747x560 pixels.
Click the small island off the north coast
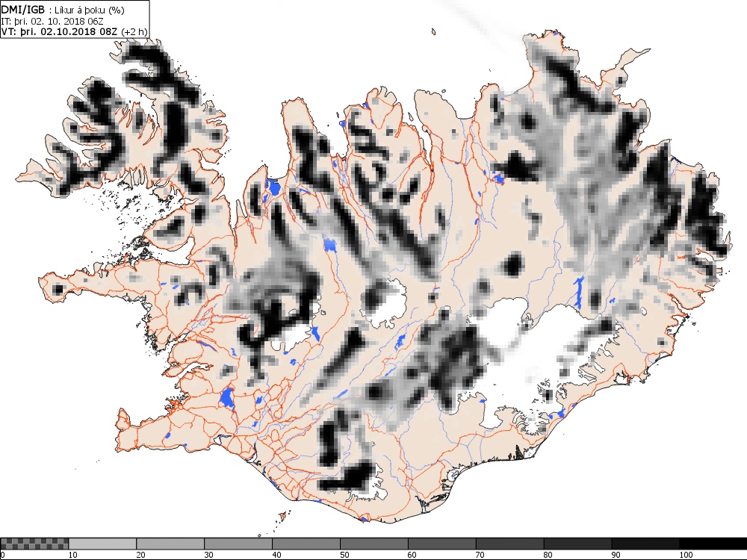click(433, 32)
